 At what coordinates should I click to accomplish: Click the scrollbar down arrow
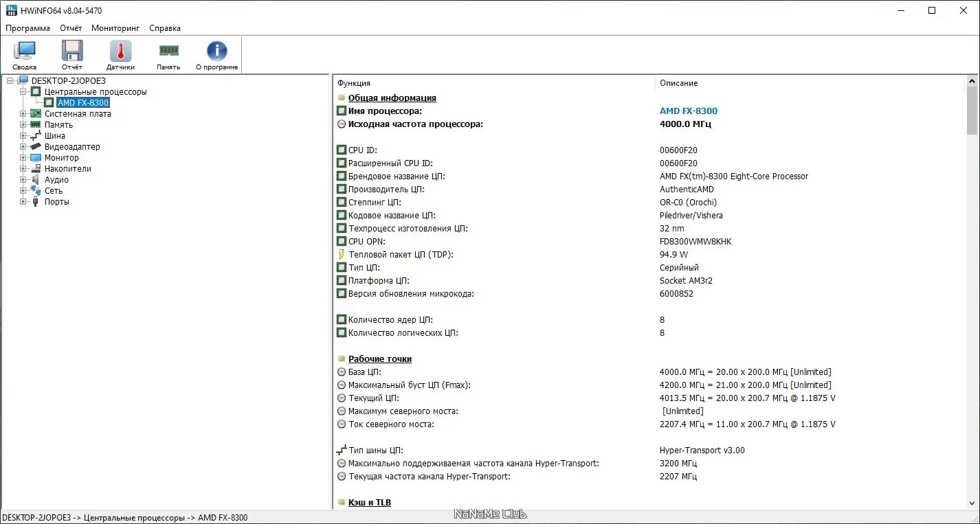click(972, 503)
